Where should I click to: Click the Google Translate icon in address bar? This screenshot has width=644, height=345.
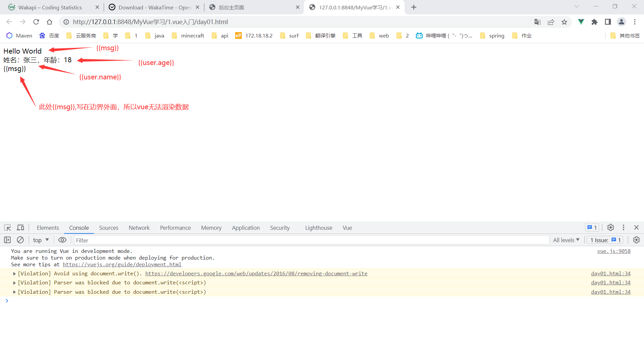537,22
